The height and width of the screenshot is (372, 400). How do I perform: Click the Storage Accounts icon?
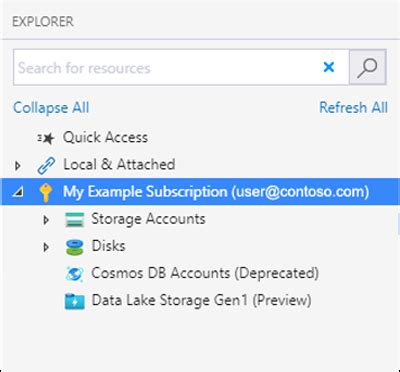74,220
